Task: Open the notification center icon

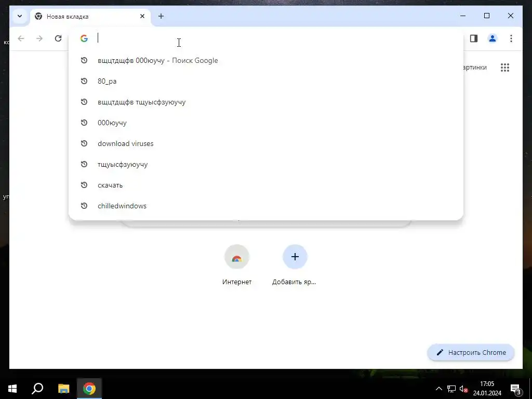Action: pos(515,389)
